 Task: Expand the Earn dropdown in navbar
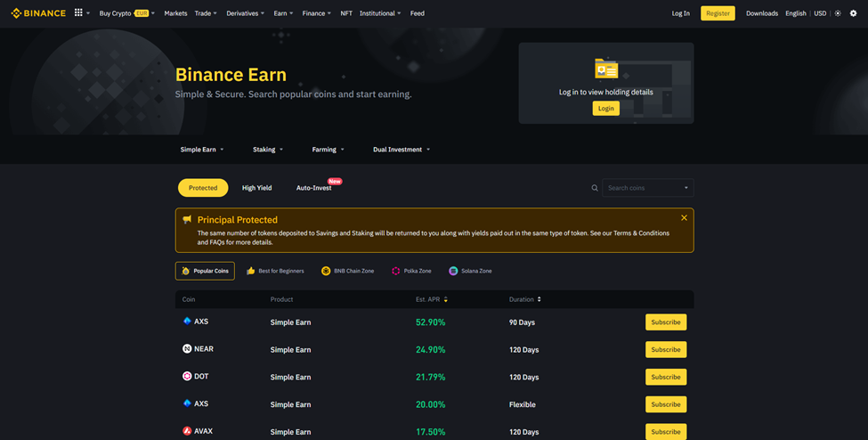[x=283, y=13]
